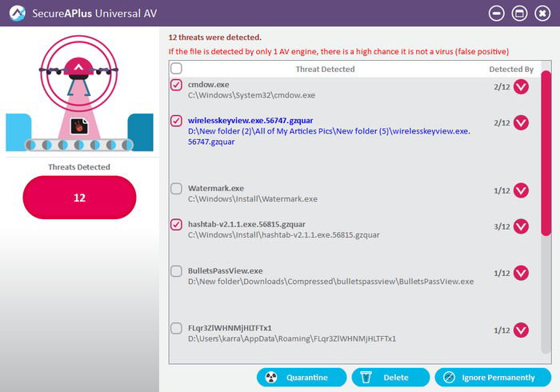This screenshot has height=392, width=560.
Task: Click the threat list scrollbar thumb
Action: pos(546,153)
